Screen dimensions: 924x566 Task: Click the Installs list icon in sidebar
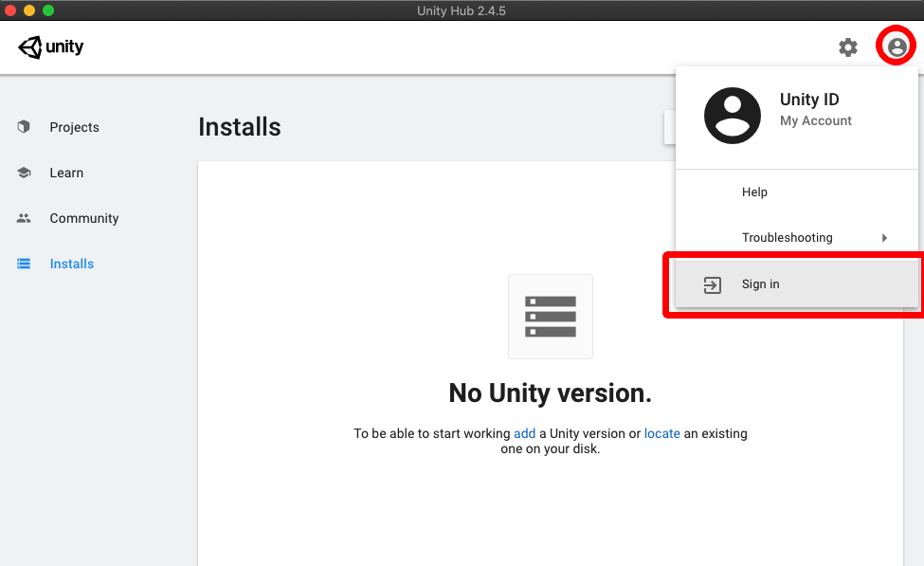24,264
